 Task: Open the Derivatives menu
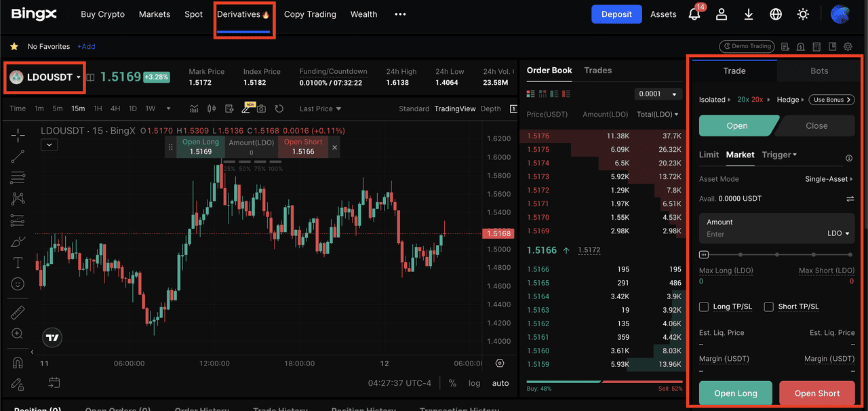[x=243, y=14]
